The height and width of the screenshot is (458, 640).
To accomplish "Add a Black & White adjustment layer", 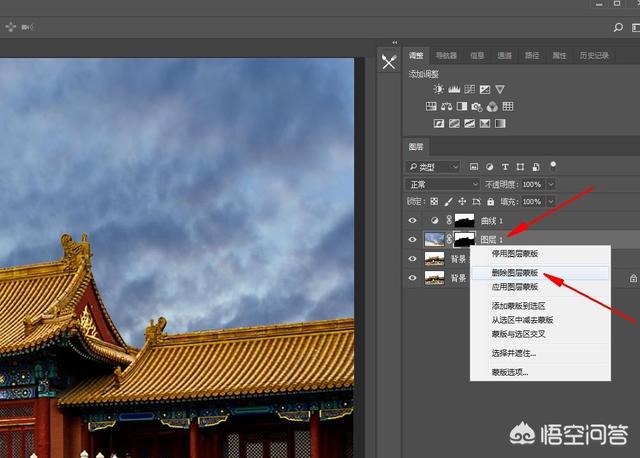I will [x=462, y=107].
